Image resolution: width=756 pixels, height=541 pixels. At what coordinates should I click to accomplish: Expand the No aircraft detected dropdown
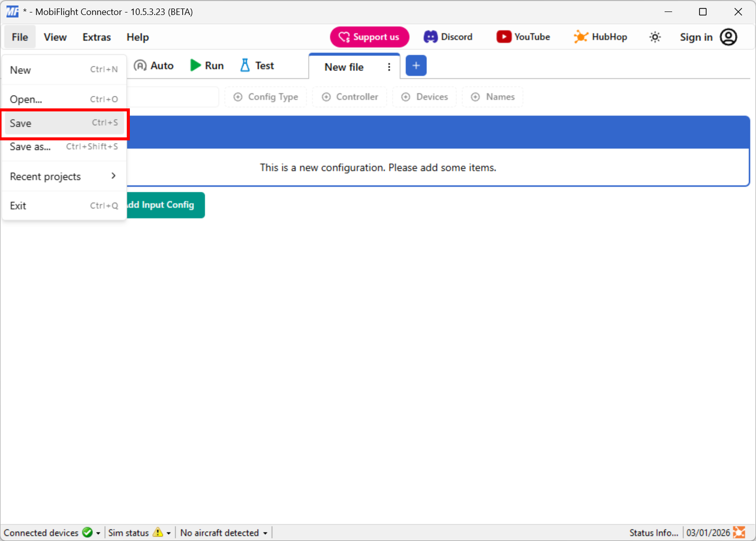pyautogui.click(x=223, y=533)
